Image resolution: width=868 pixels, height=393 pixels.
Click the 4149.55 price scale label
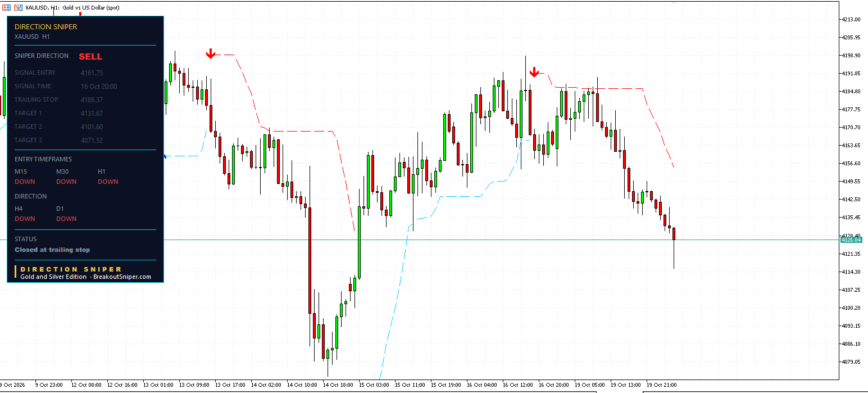tap(851, 182)
